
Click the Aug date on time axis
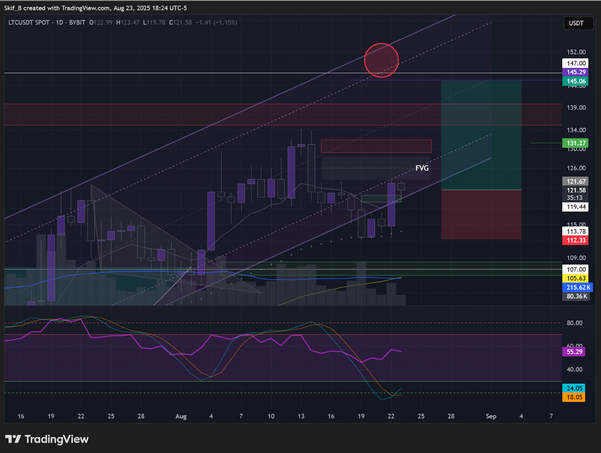click(x=181, y=414)
